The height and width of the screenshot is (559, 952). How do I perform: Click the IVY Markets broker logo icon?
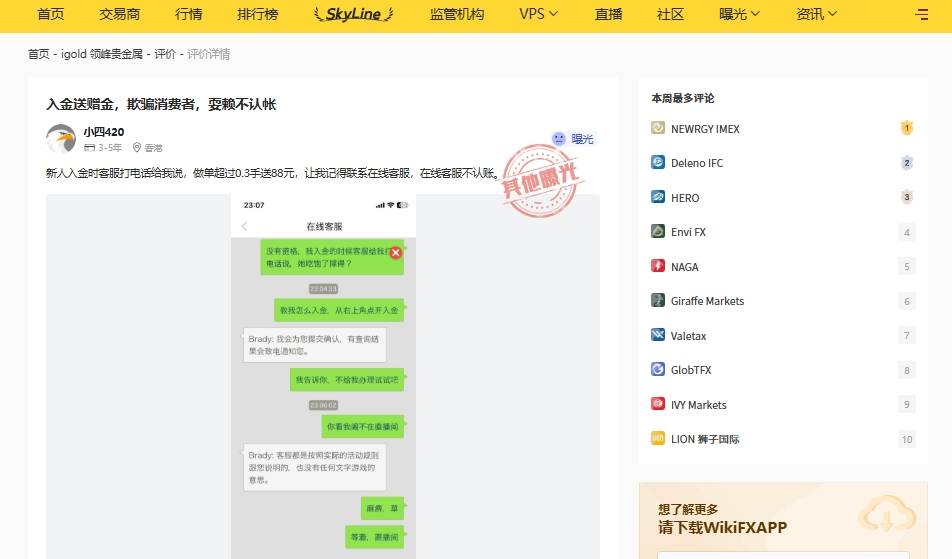pyautogui.click(x=658, y=404)
